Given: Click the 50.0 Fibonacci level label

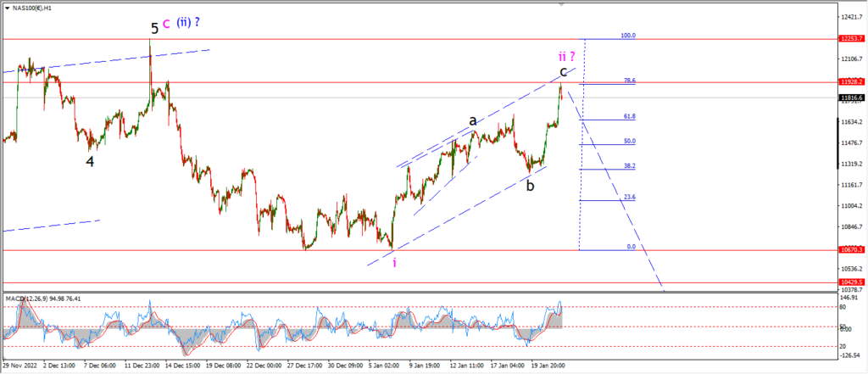Looking at the screenshot, I should tap(630, 142).
